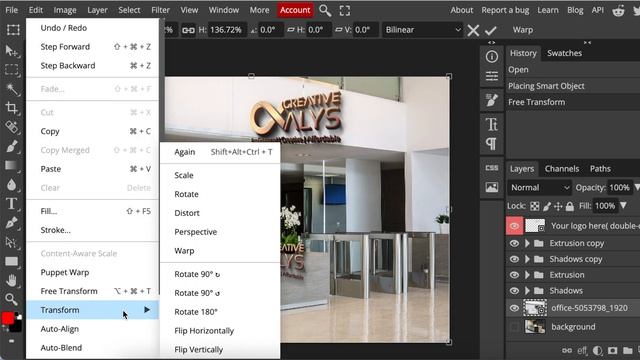Toggle fullscreen mode icon
Viewport: 640px width, 360px height.
(x=345, y=10)
